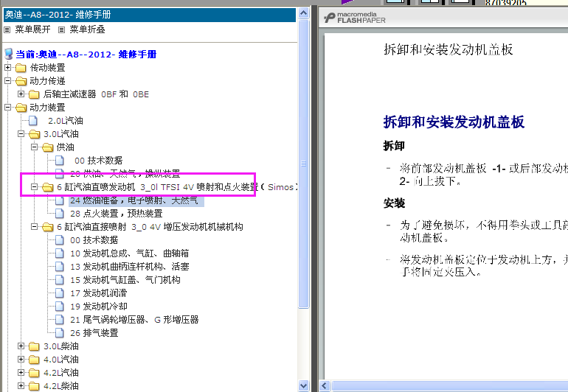Select the 4.2L柴油 folder label
The image size is (568, 392).
point(60,386)
